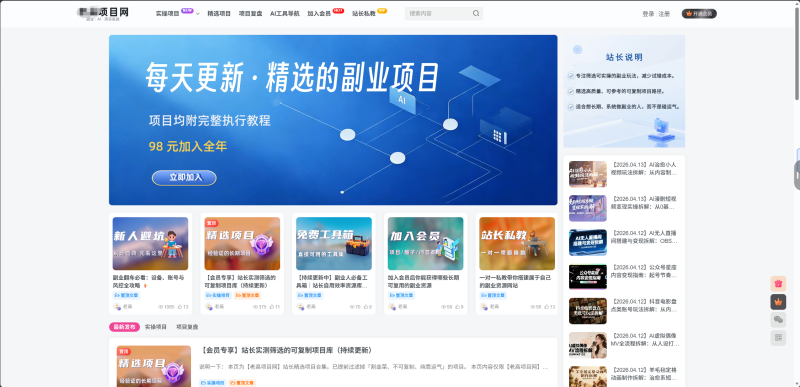Open title 一对一私教带你搭建属于自己的副业资源网站
The image size is (800, 387).
[x=516, y=281]
